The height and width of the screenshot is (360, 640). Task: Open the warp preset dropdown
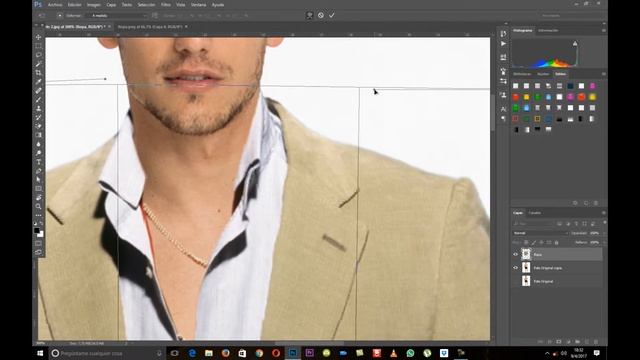(x=118, y=16)
